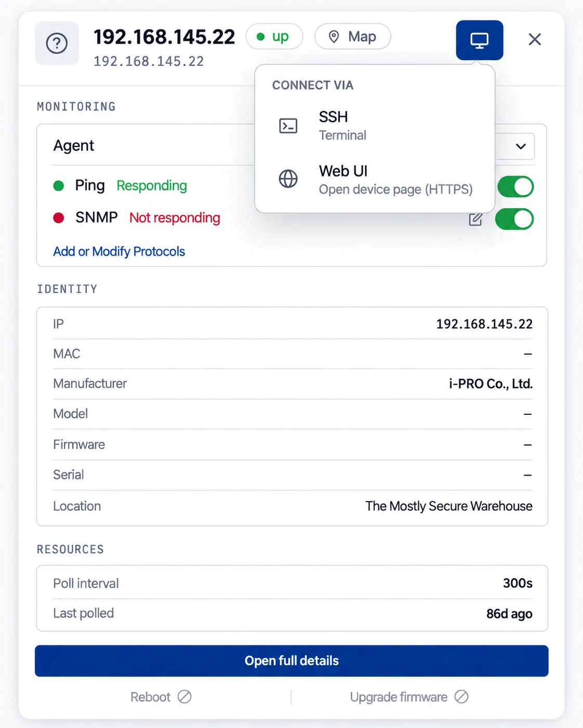Choose SSH Terminal connection
583x728 pixels.
pyautogui.click(x=375, y=126)
